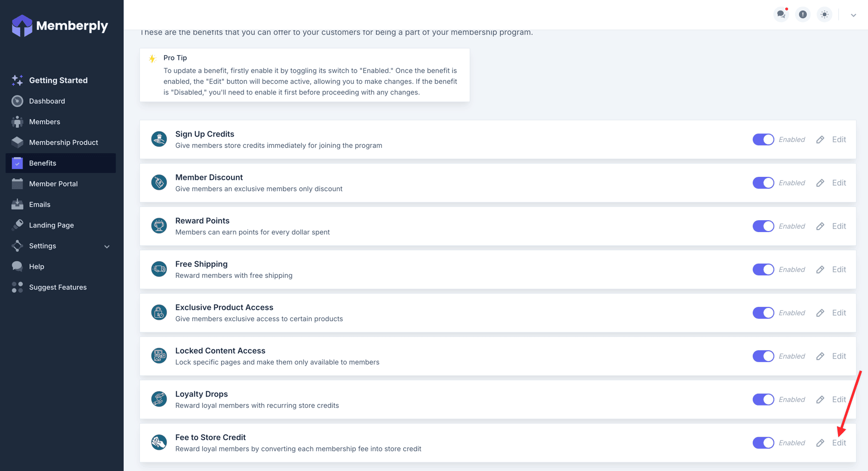Select the Suggest Features sidebar link
Viewport: 868px width, 471px height.
click(x=58, y=287)
